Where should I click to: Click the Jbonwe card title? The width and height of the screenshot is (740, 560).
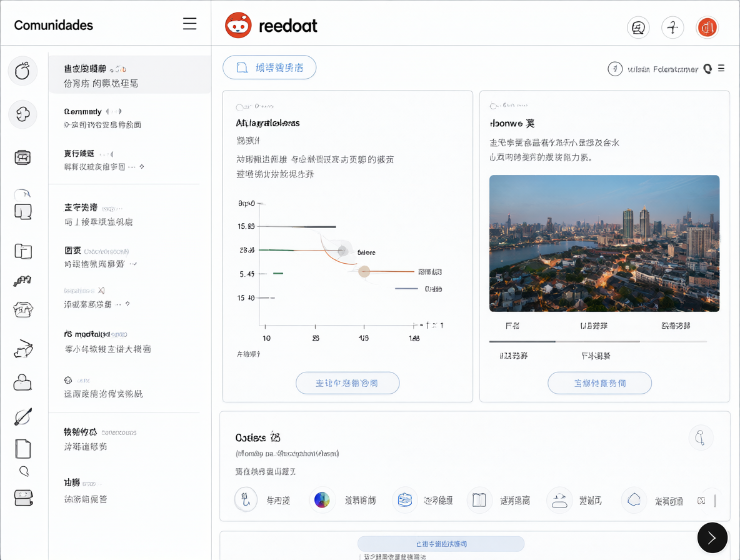pos(512,124)
